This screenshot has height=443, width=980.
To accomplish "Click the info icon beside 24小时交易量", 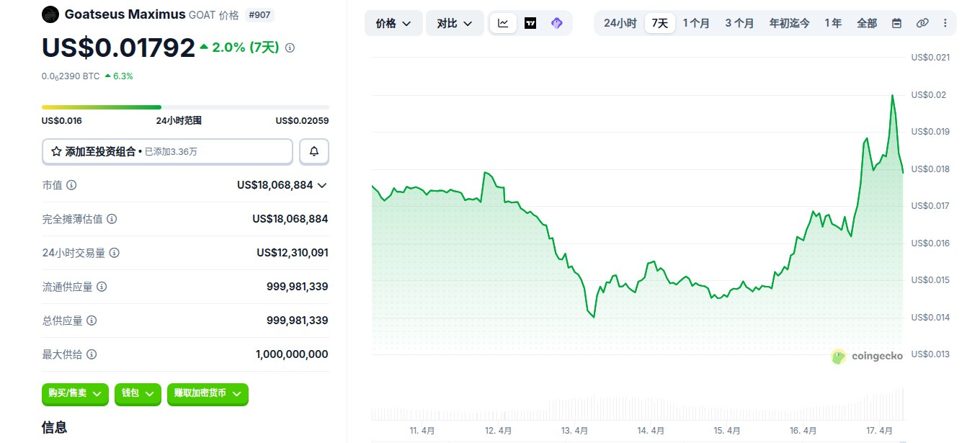I will 115,253.
